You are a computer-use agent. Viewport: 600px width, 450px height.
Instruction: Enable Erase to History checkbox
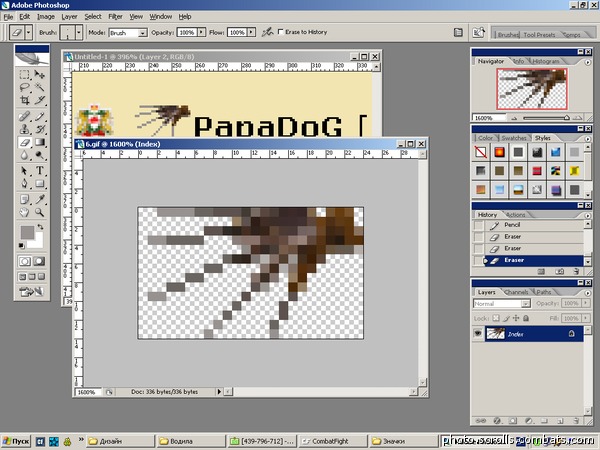coord(280,32)
